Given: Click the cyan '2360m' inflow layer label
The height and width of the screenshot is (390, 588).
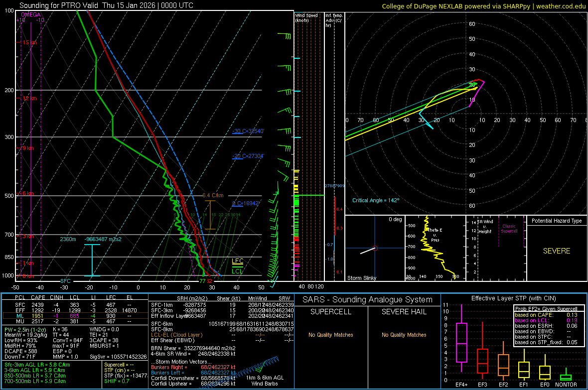Looking at the screenshot, I should 68,239.
